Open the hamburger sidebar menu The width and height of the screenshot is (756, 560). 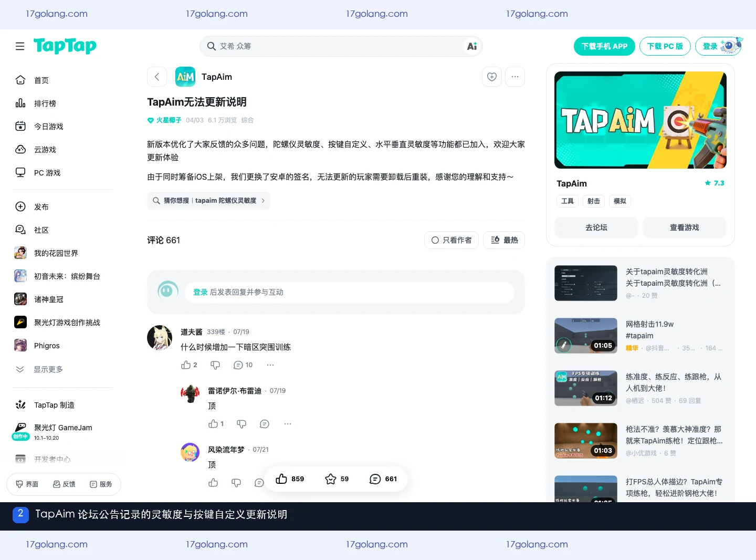(20, 46)
